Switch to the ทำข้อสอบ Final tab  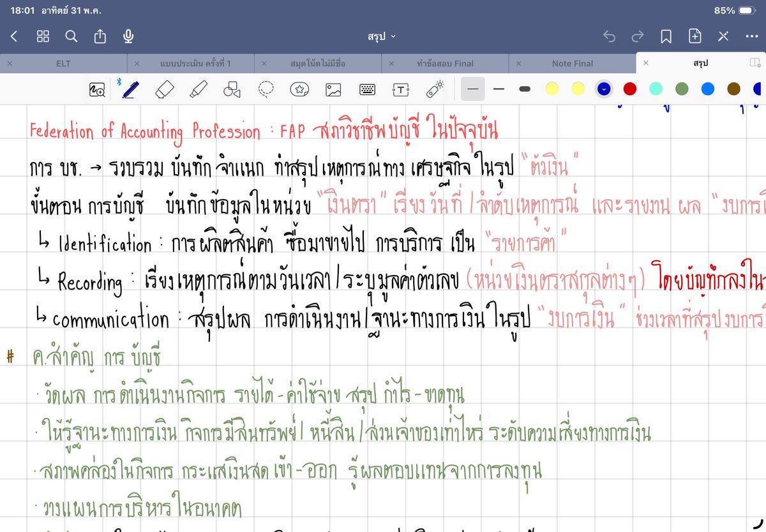tap(445, 63)
